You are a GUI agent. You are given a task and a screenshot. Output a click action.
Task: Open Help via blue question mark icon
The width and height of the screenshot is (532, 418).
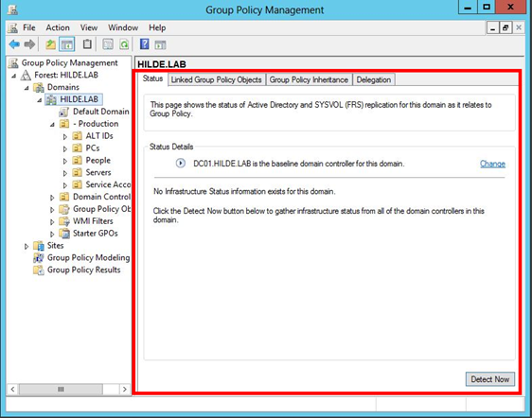pyautogui.click(x=144, y=44)
